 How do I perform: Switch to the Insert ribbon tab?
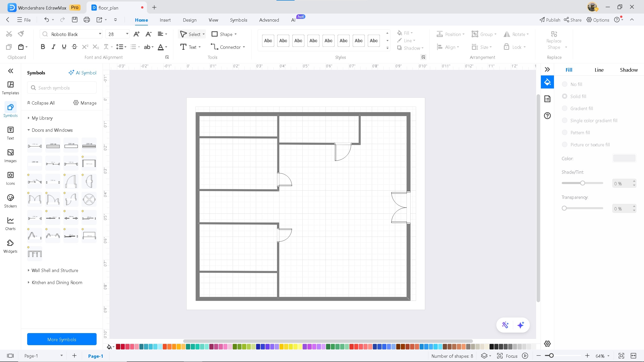165,20
